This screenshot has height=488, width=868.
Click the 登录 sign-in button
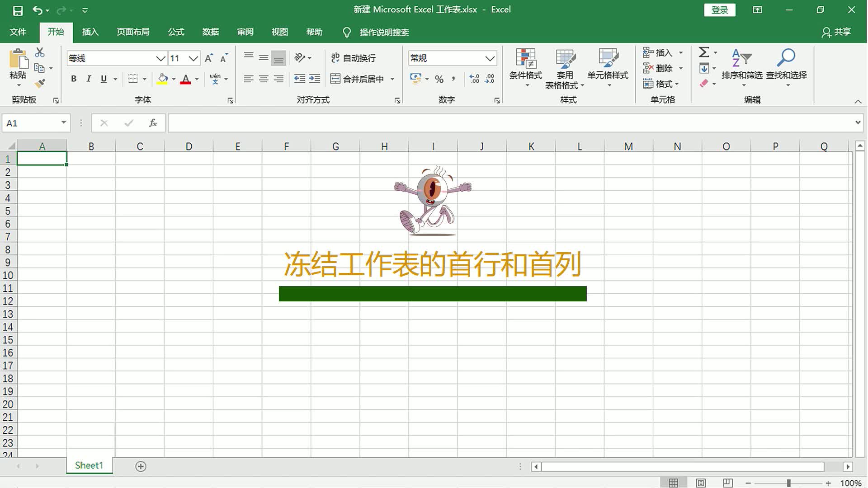[719, 9]
